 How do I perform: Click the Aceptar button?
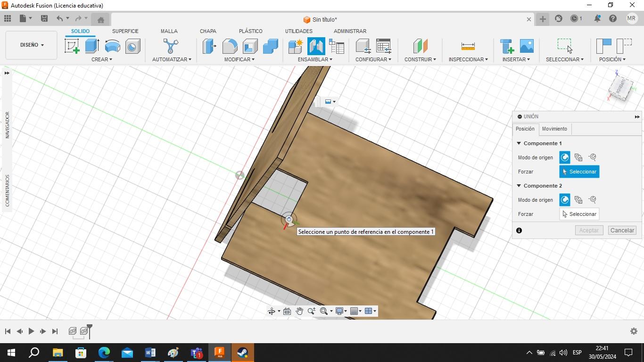(589, 230)
